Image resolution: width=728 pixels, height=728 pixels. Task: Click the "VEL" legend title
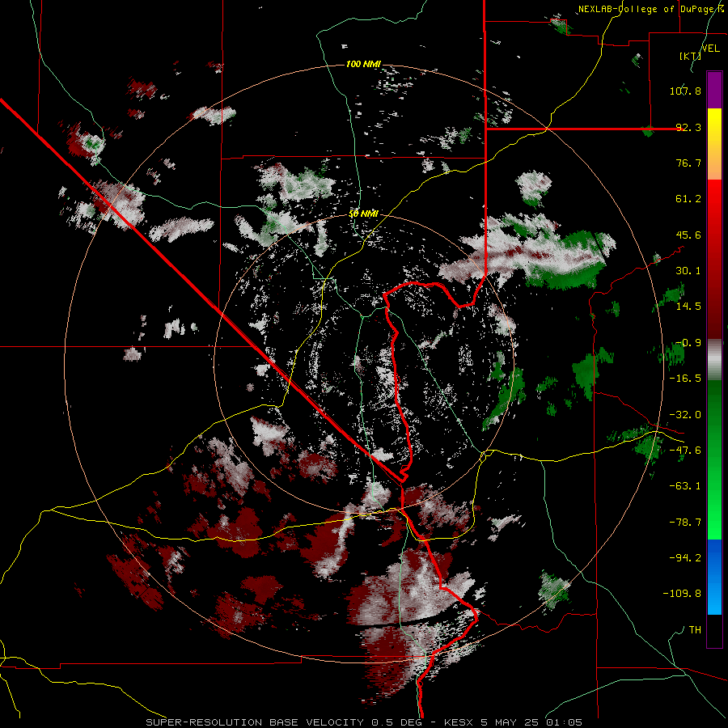[x=710, y=49]
